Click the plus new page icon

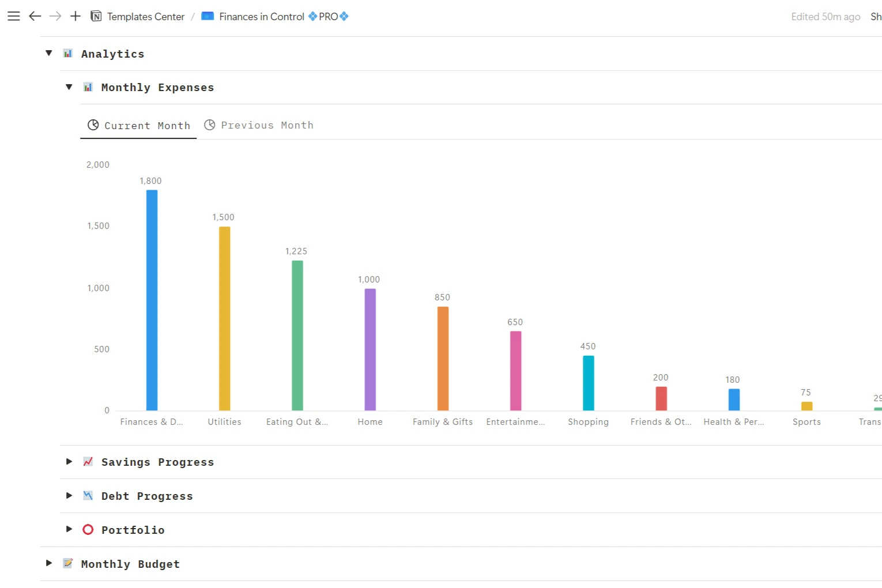76,16
